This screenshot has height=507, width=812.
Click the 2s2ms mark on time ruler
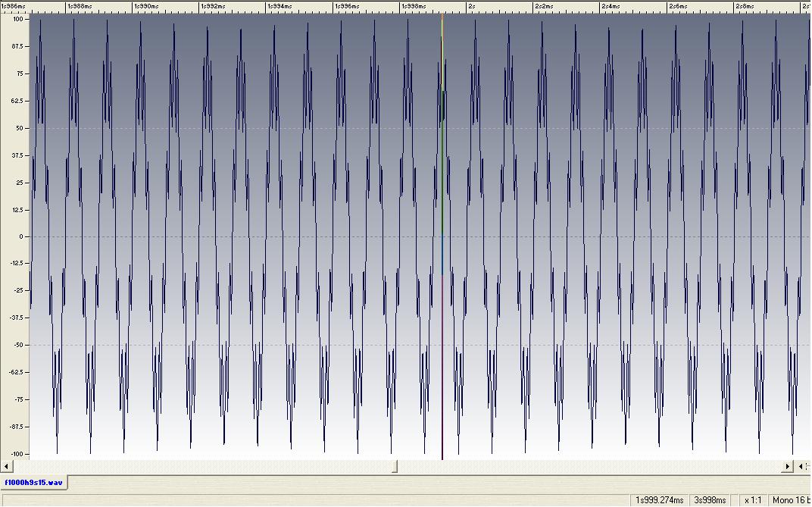pyautogui.click(x=544, y=6)
